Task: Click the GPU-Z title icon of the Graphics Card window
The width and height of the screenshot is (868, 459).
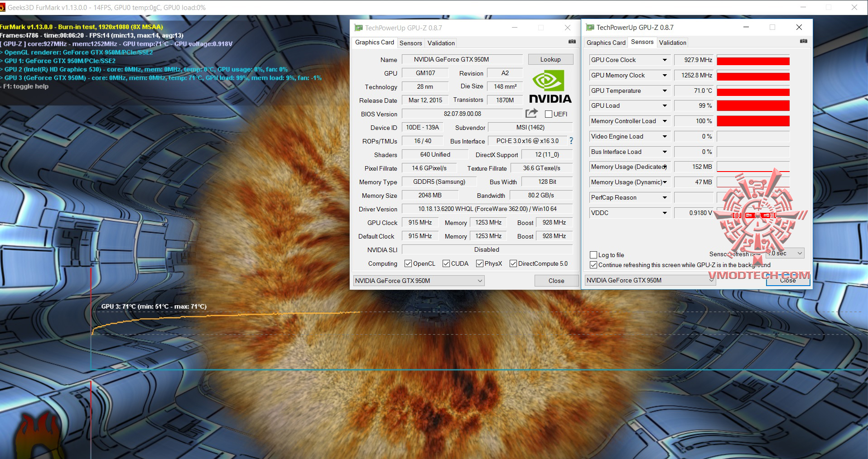Action: (358, 28)
